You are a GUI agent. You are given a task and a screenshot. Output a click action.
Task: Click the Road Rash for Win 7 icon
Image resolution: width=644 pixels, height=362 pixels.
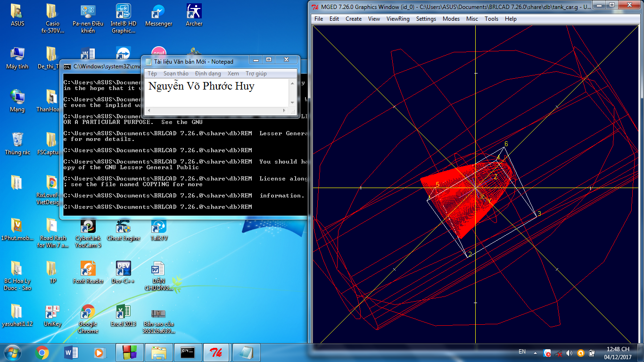tap(53, 233)
